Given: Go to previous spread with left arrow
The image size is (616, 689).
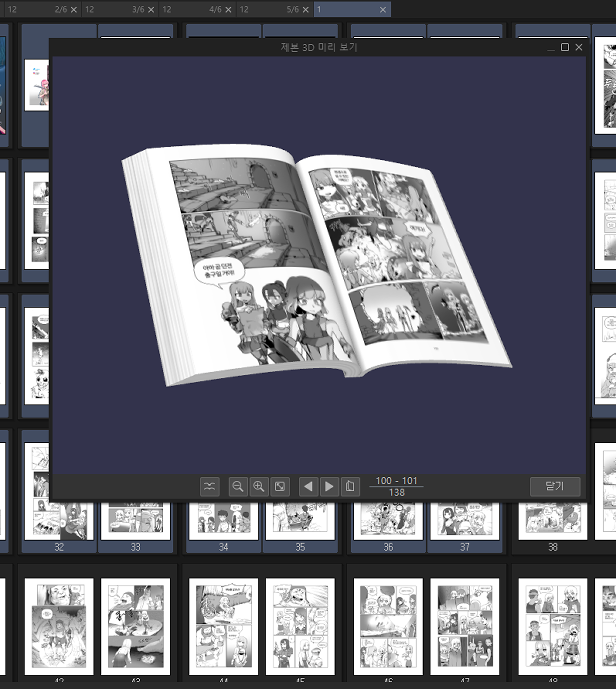Looking at the screenshot, I should coord(308,486).
